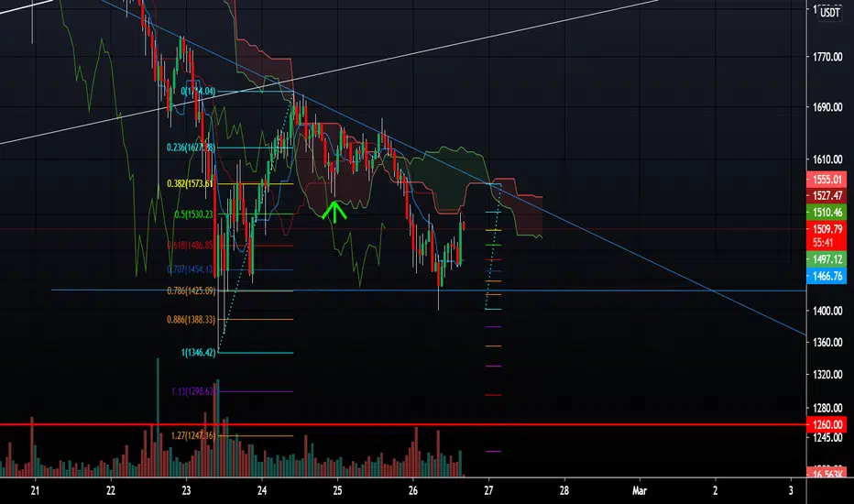Screen dimensions: 854x504
Task: Select the green up-arrow drawing
Action: (334, 212)
